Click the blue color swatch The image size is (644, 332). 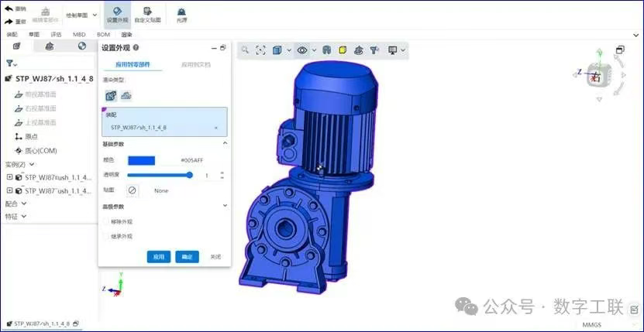click(141, 160)
